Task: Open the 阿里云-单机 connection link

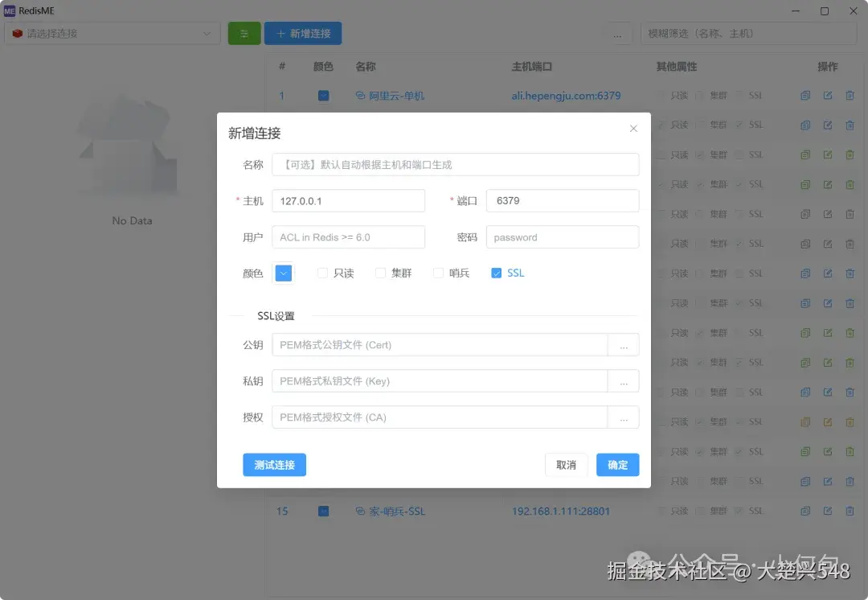Action: [x=396, y=96]
